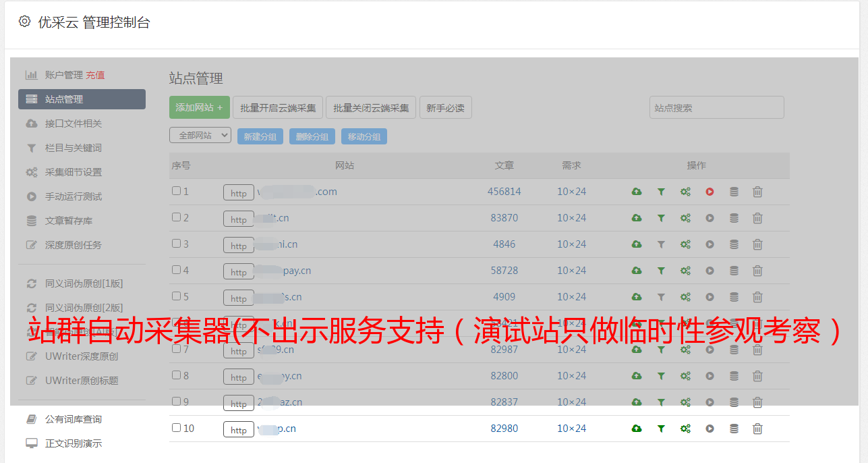Viewport: 868px width, 463px height.
Task: Tick checkbox for row 1
Action: pos(176,191)
